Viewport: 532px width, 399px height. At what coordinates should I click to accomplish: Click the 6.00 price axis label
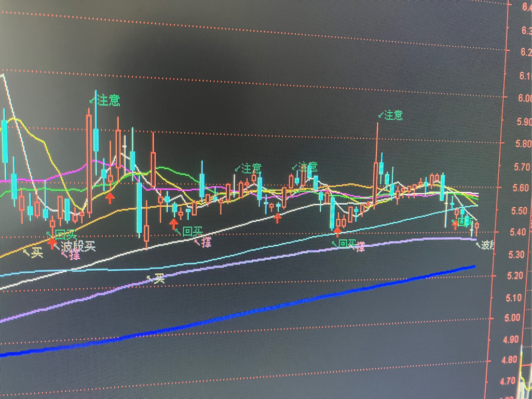tap(524, 98)
